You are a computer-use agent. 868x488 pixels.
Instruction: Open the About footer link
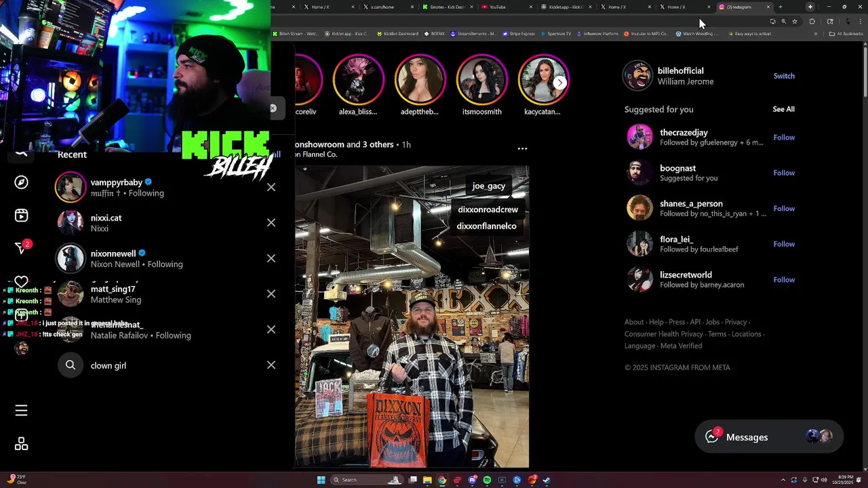point(634,322)
